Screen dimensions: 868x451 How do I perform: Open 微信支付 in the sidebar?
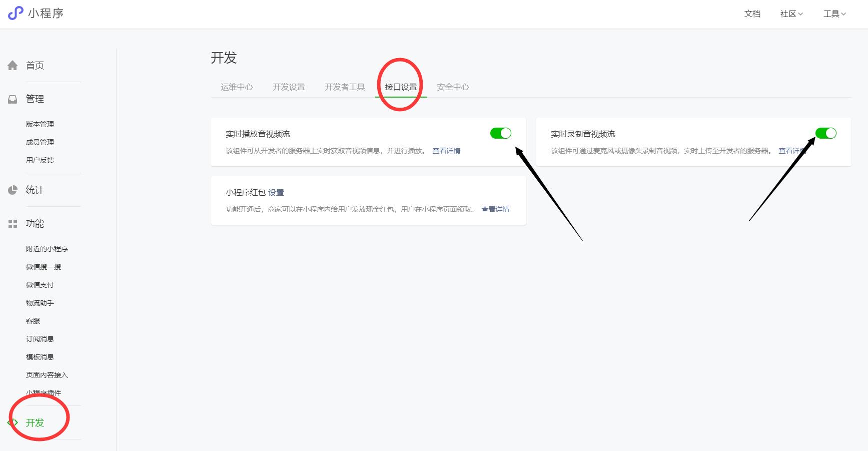tap(40, 285)
